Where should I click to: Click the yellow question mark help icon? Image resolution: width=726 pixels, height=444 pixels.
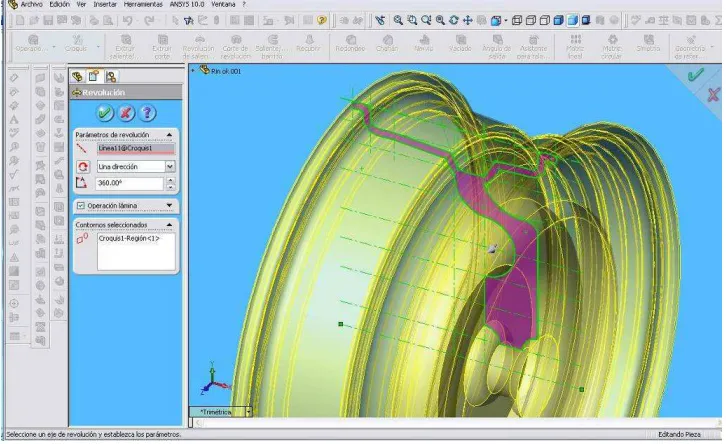pos(322,20)
